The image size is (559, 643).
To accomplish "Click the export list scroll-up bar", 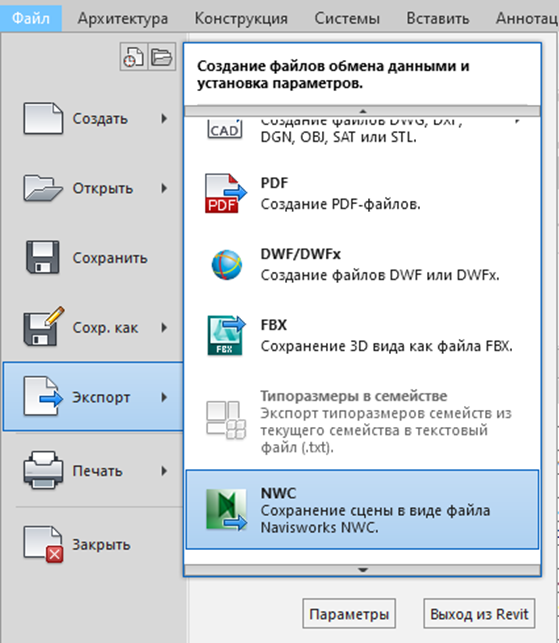I will click(x=363, y=111).
